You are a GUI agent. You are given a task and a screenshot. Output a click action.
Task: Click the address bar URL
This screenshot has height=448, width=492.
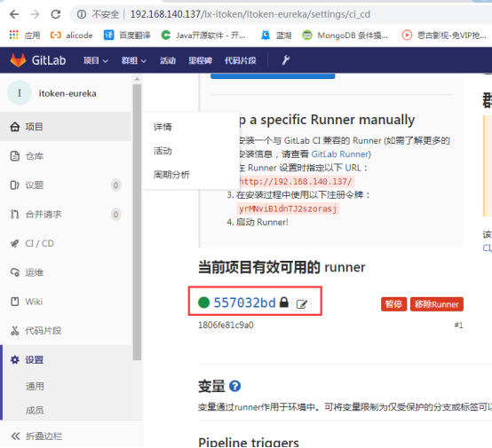click(250, 14)
